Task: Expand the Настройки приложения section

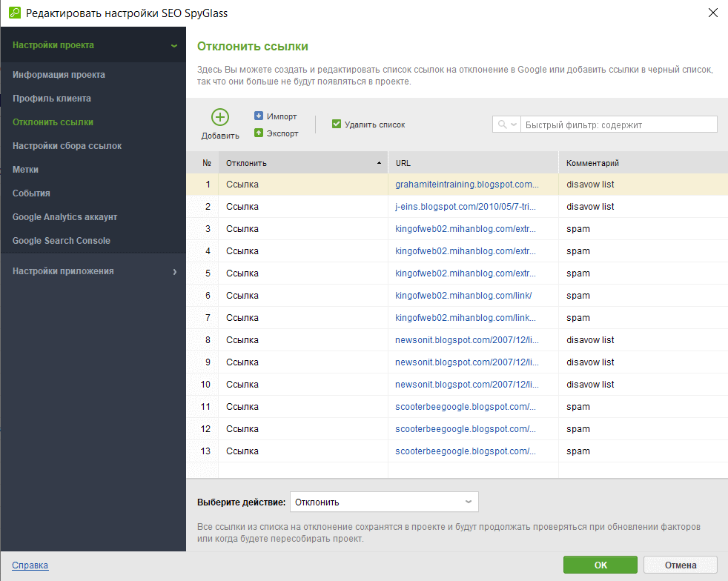Action: (174, 271)
